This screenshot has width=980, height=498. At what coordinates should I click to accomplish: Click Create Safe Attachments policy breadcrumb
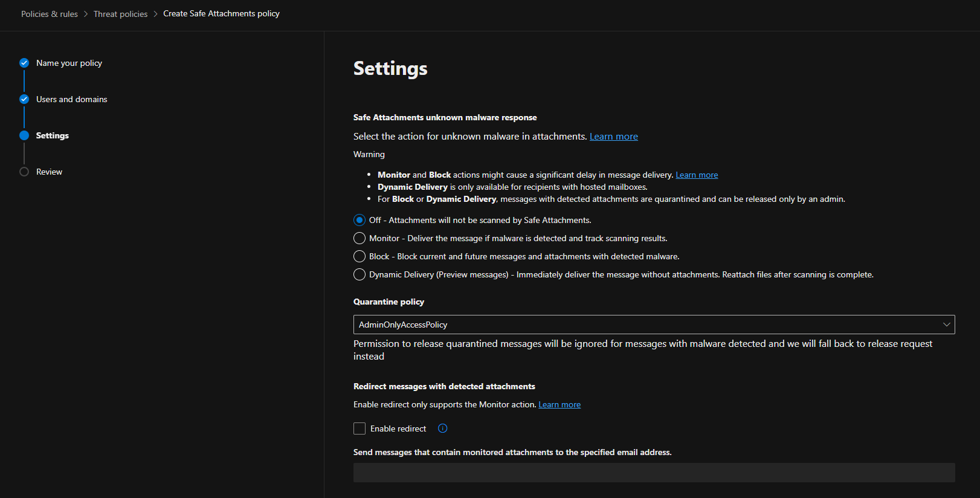click(221, 13)
